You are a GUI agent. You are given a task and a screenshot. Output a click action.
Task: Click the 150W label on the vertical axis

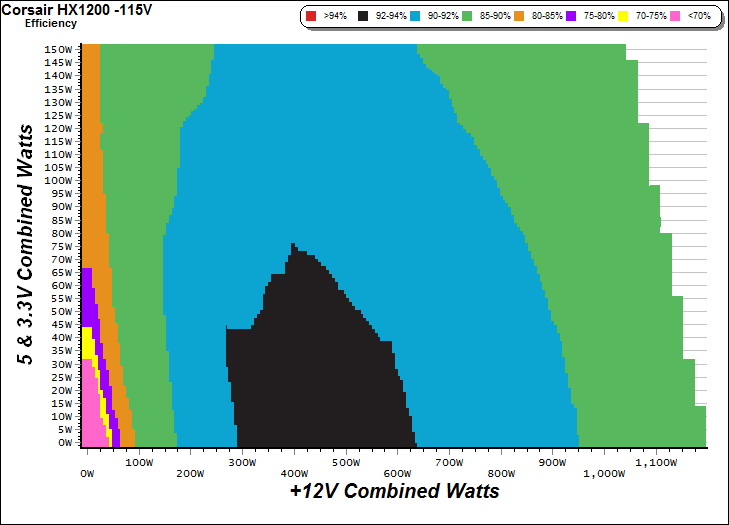tap(58, 49)
